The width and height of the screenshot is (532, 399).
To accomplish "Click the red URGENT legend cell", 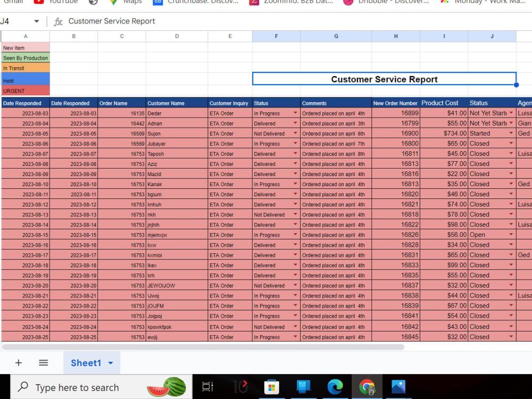I will tap(26, 90).
